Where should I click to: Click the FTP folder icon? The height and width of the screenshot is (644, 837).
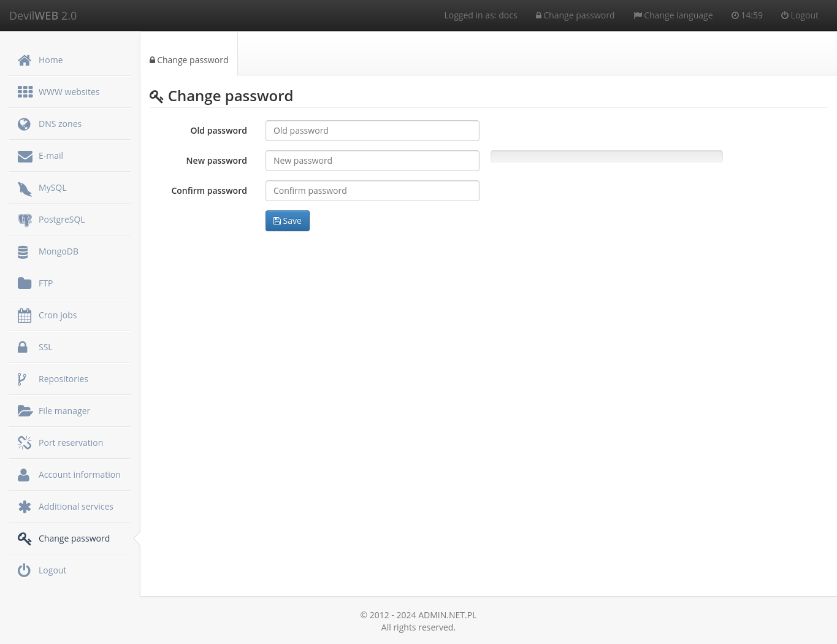[x=25, y=283]
